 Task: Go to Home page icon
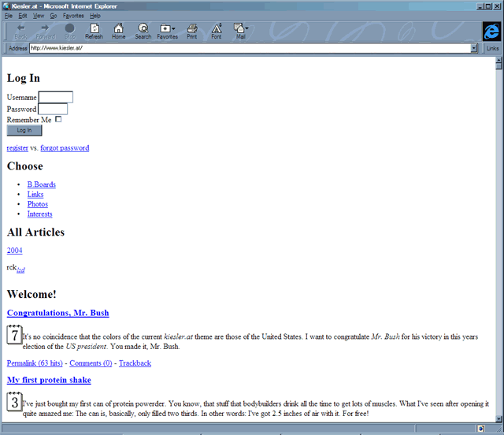[x=118, y=31]
